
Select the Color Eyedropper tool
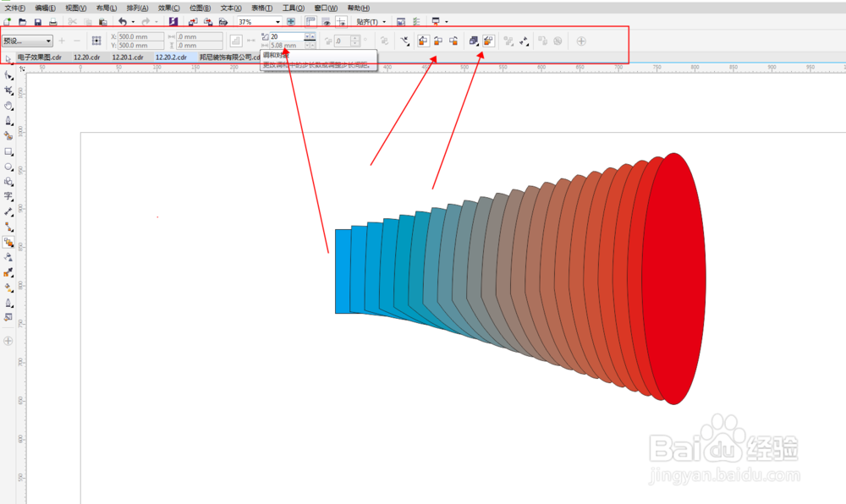tap(8, 272)
